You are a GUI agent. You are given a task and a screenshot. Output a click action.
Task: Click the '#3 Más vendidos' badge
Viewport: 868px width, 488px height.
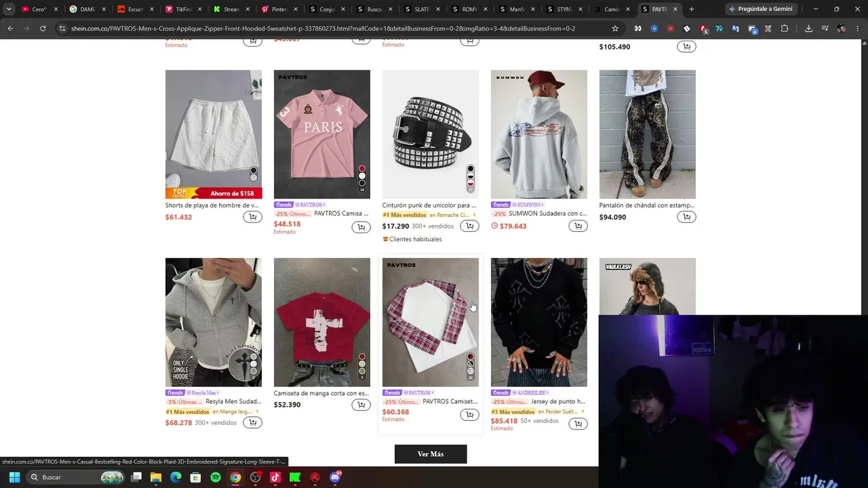513,411
